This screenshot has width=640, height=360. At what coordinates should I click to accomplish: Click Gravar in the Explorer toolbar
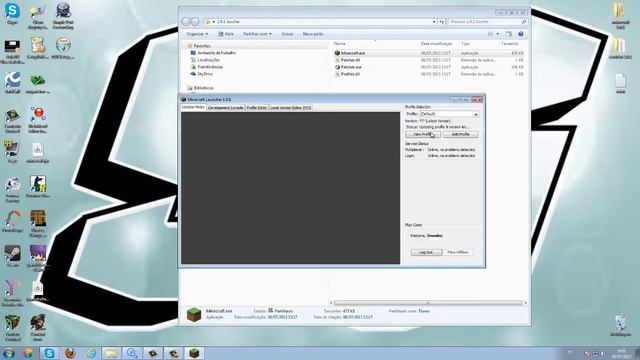287,34
